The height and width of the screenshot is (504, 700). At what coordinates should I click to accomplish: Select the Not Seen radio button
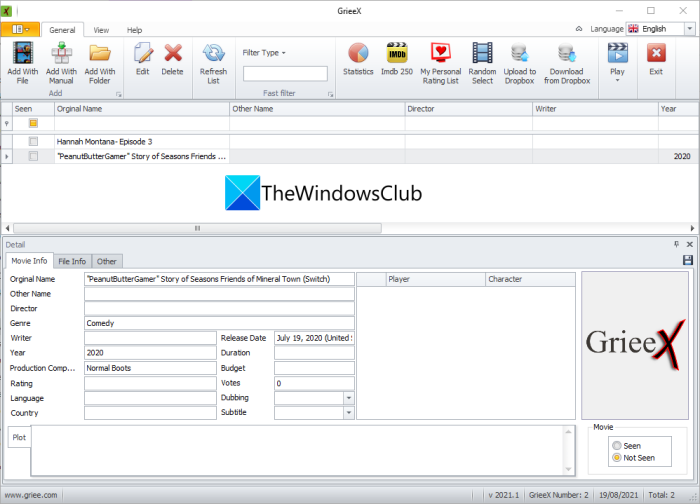[x=617, y=458]
